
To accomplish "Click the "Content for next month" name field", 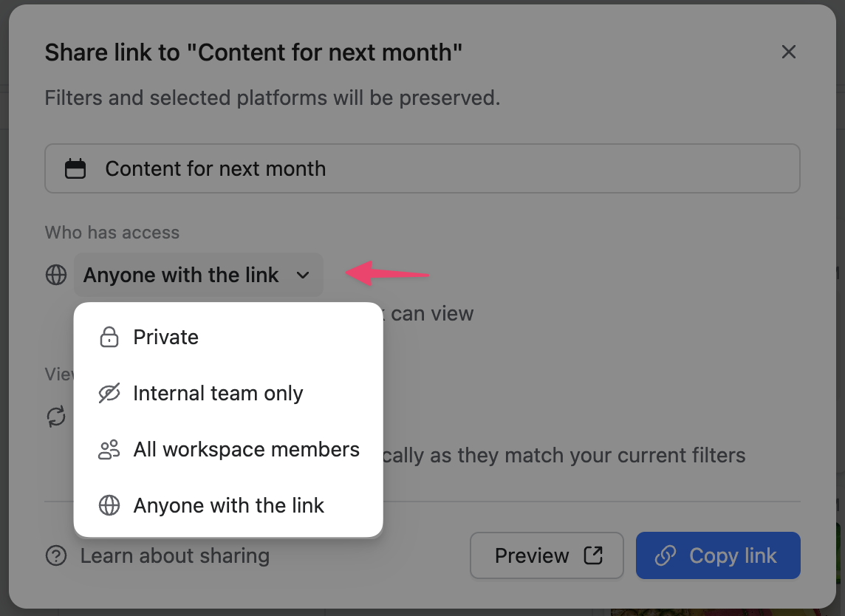I will (x=422, y=169).
